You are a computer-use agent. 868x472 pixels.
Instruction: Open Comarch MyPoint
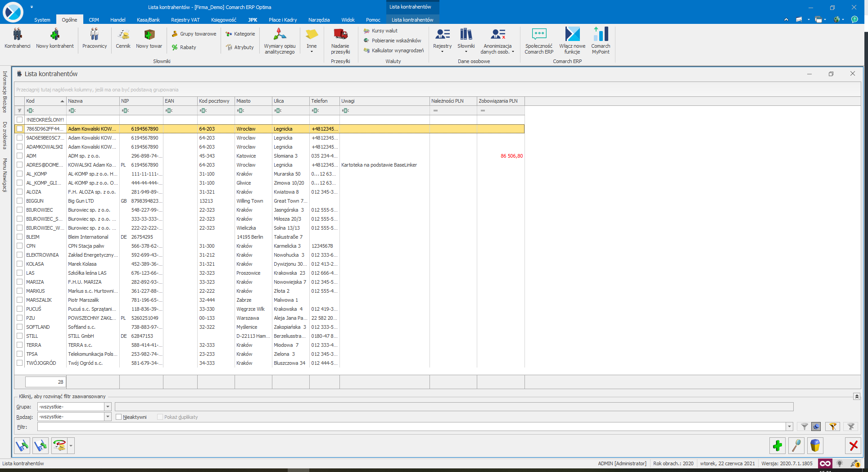pos(601,41)
